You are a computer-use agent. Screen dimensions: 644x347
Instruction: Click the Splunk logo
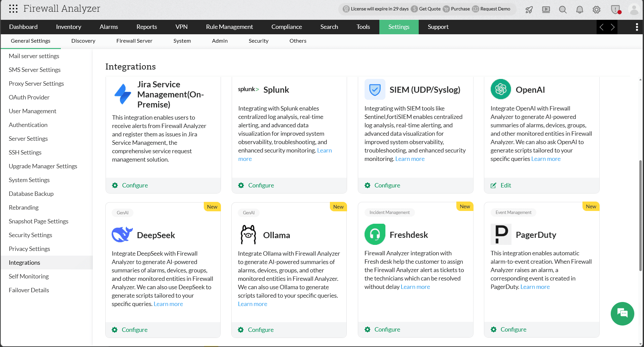tap(249, 89)
